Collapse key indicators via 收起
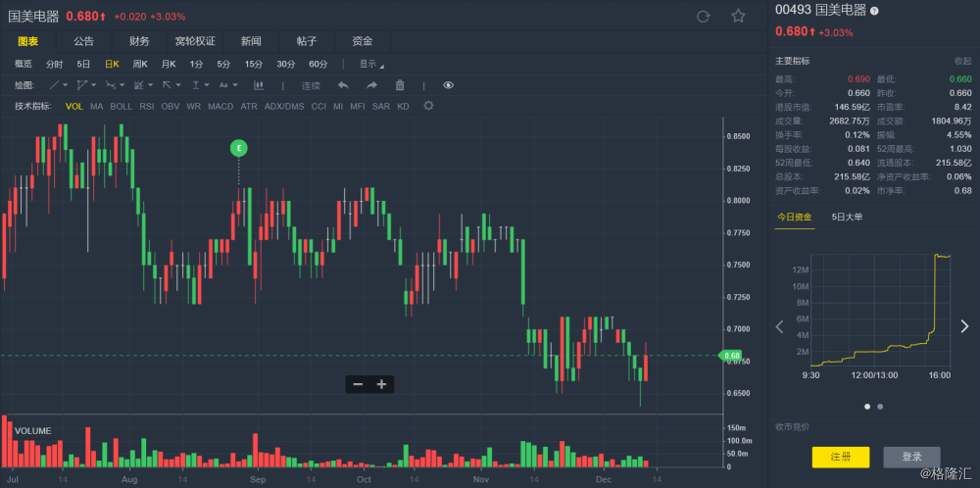 [x=963, y=61]
